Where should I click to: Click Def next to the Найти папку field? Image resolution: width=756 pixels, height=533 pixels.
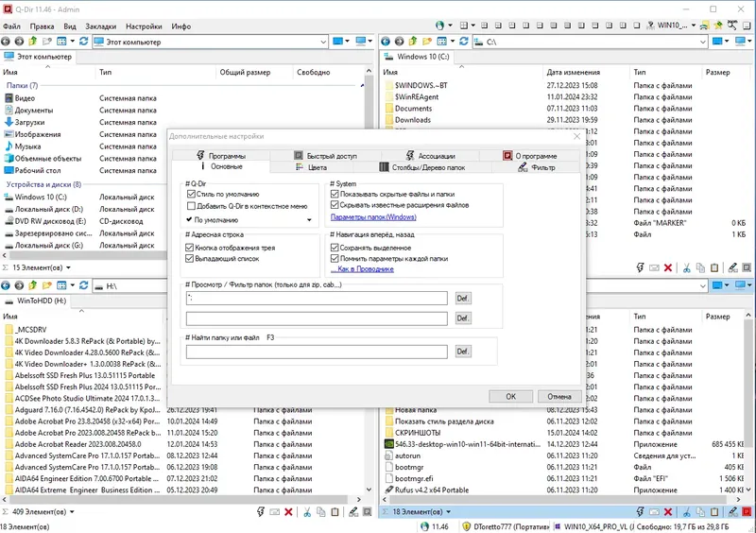point(463,352)
